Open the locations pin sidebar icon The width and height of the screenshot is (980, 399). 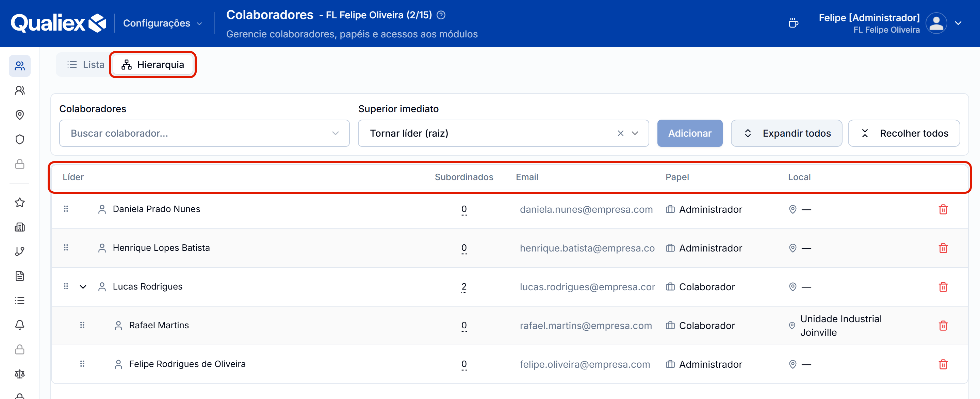pos(20,115)
